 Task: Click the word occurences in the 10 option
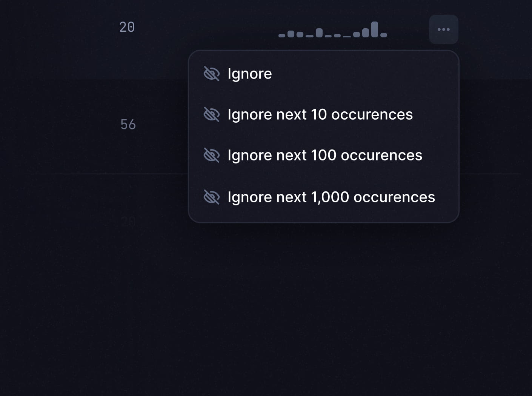[x=372, y=114]
